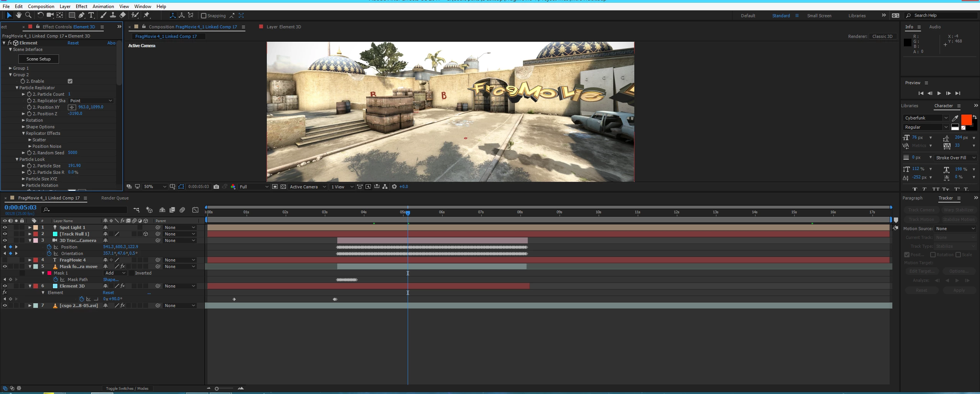Open Replicator Shape Point dropdown
This screenshot has height=394, width=980.
91,101
